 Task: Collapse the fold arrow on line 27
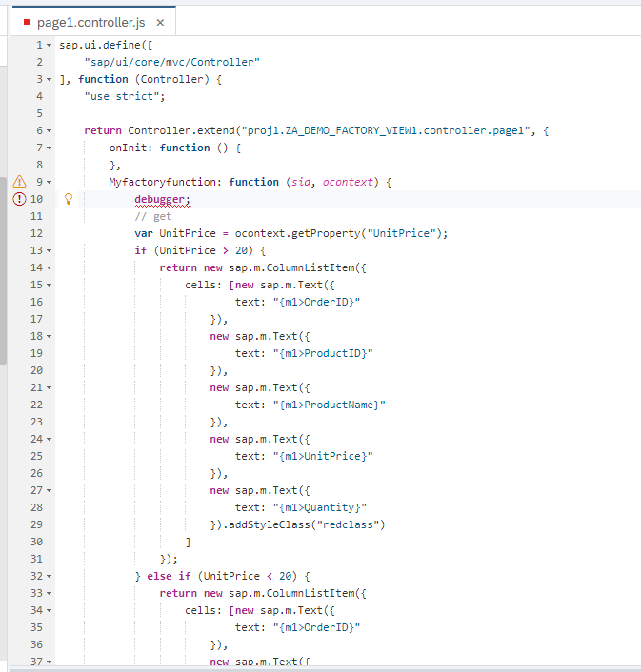(49, 491)
